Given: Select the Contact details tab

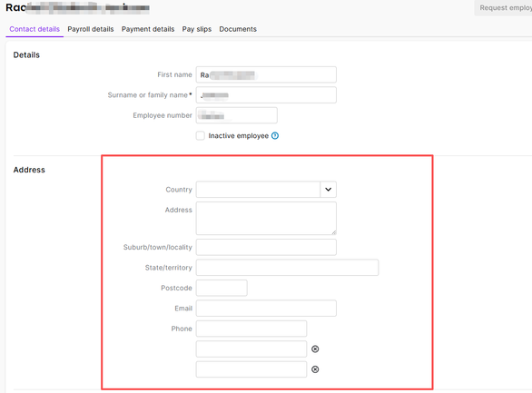Looking at the screenshot, I should (x=34, y=29).
